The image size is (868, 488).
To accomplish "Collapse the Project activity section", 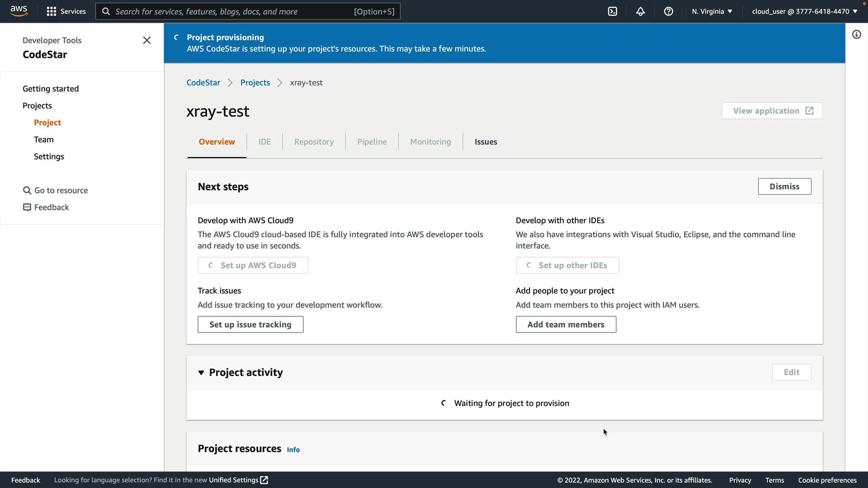I will click(201, 372).
